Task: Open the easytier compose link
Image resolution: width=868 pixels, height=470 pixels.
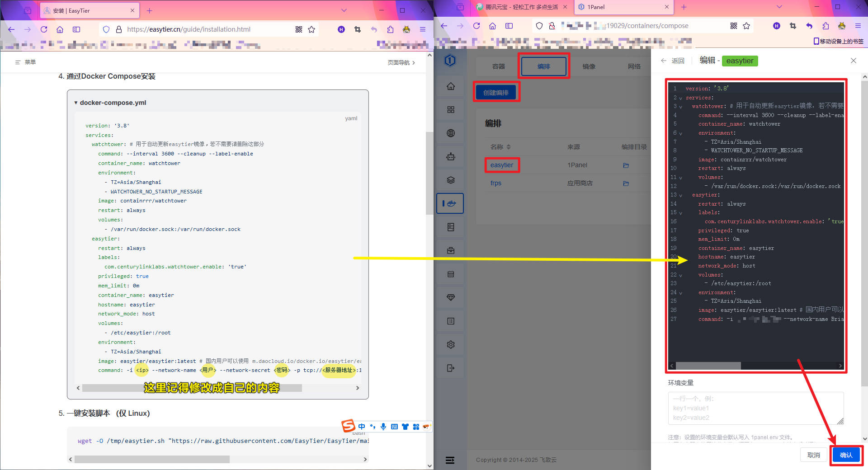Action: coord(501,165)
